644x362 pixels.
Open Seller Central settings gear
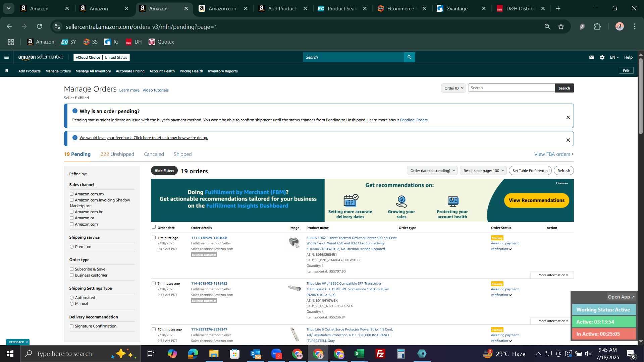tap(602, 57)
